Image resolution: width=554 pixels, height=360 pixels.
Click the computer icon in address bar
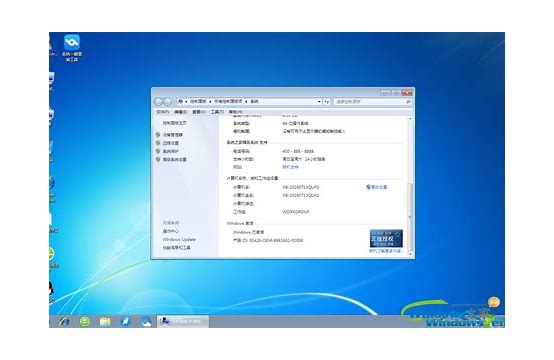point(181,101)
